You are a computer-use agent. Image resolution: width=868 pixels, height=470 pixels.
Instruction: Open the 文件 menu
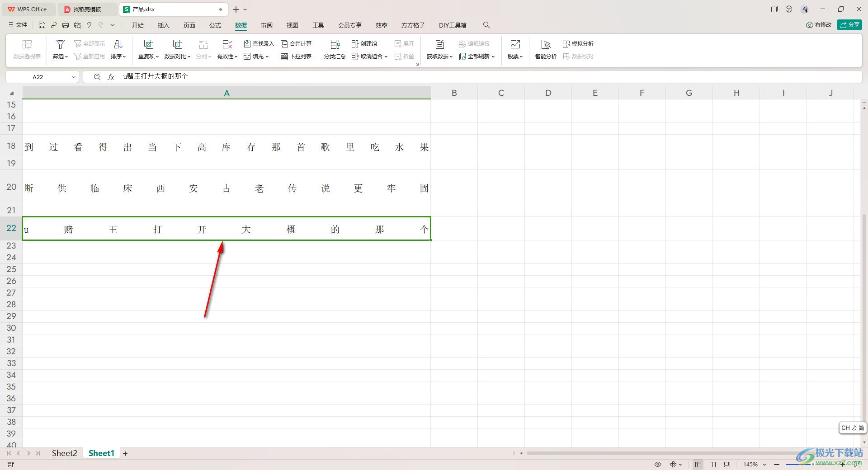pyautogui.click(x=18, y=25)
